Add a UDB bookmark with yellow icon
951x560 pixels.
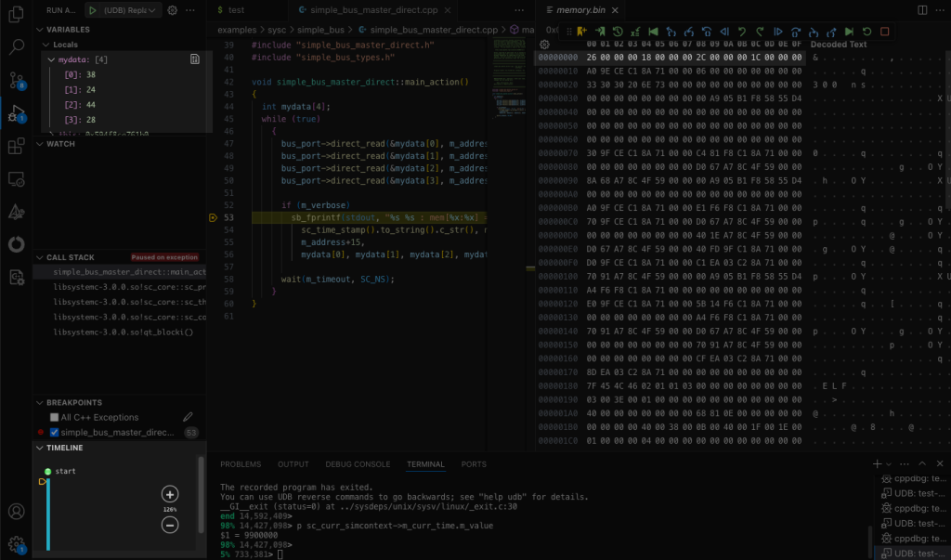(x=582, y=32)
